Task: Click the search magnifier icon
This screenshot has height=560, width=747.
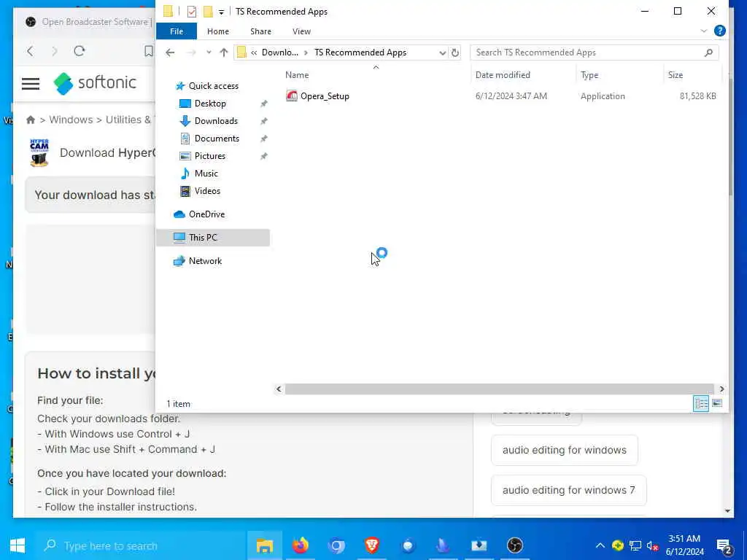Action: [708, 52]
